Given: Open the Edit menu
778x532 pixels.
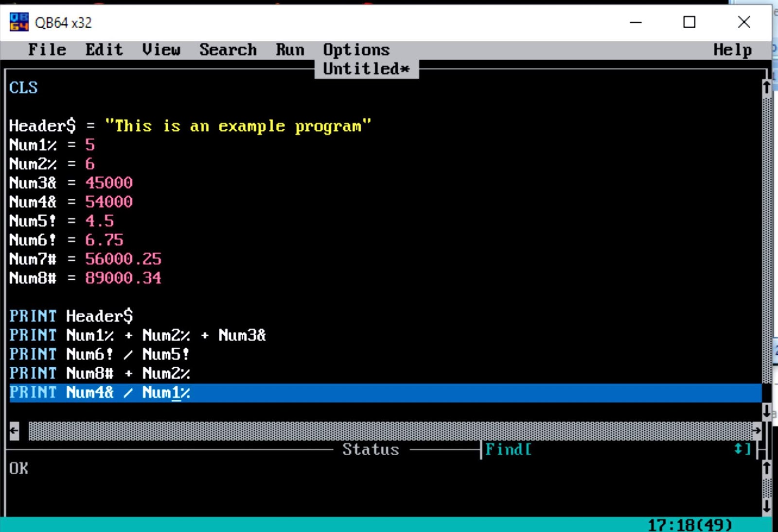Looking at the screenshot, I should (x=104, y=49).
